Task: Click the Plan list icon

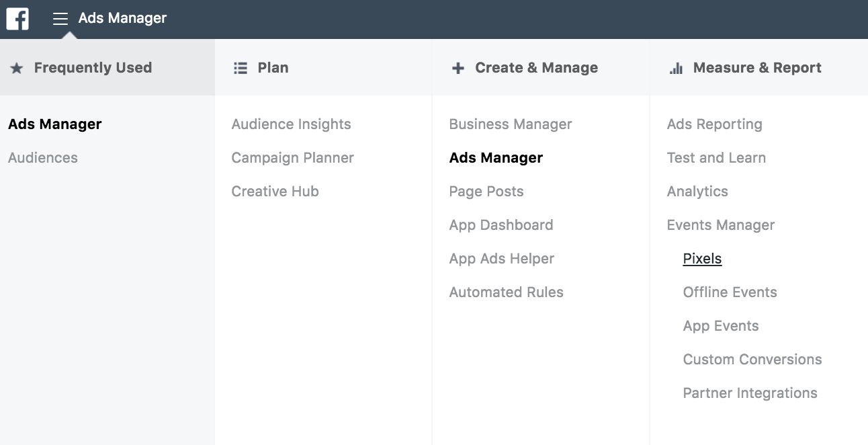Action: pos(241,68)
